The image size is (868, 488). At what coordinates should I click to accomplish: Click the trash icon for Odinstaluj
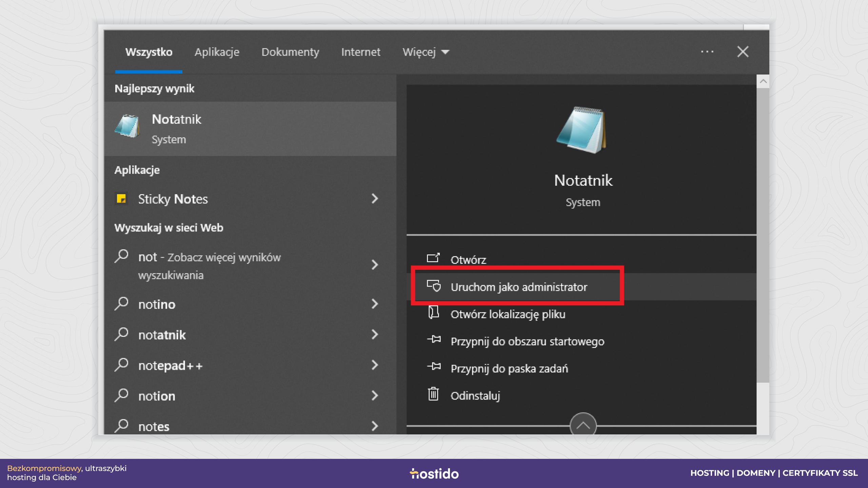(433, 394)
